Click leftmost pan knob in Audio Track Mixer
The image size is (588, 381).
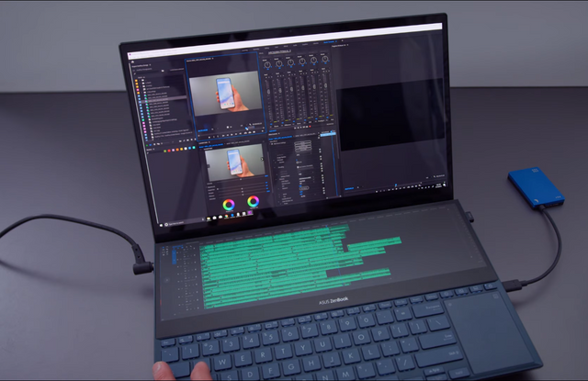click(267, 64)
